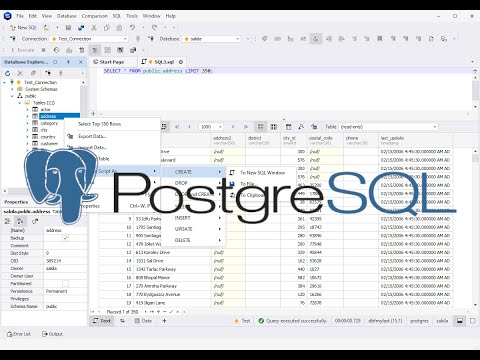Image resolution: width=480 pixels, height=360 pixels.
Task: Click the Save All icon in the toolbar
Action: (x=81, y=28)
